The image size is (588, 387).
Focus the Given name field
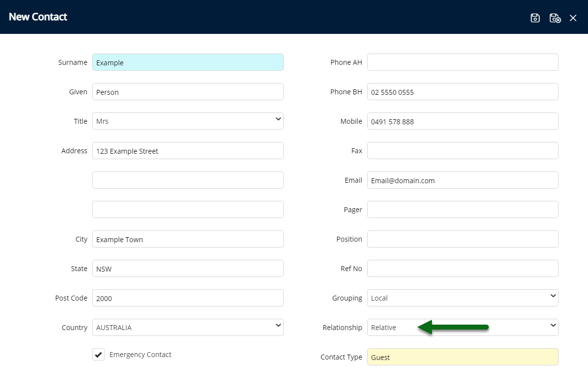pyautogui.click(x=187, y=92)
